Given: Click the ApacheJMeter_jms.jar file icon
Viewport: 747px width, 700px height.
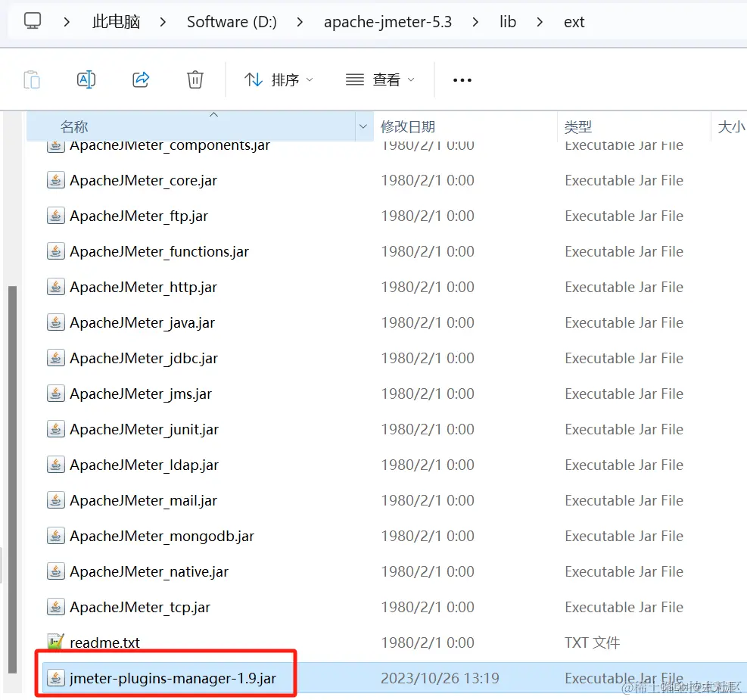Looking at the screenshot, I should point(56,394).
